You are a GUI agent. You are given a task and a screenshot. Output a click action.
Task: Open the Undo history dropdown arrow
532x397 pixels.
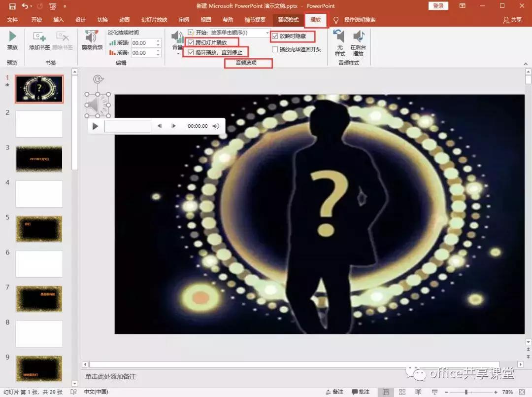point(31,6)
